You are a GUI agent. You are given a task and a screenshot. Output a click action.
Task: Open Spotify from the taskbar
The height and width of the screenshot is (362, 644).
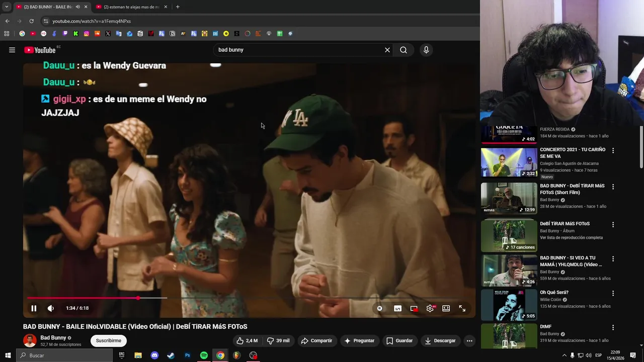tap(204, 355)
